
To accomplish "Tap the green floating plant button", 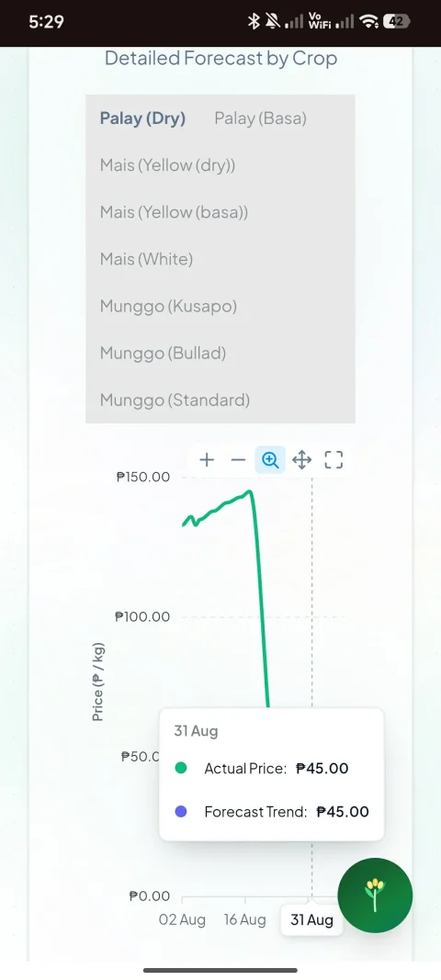I will pos(375,895).
